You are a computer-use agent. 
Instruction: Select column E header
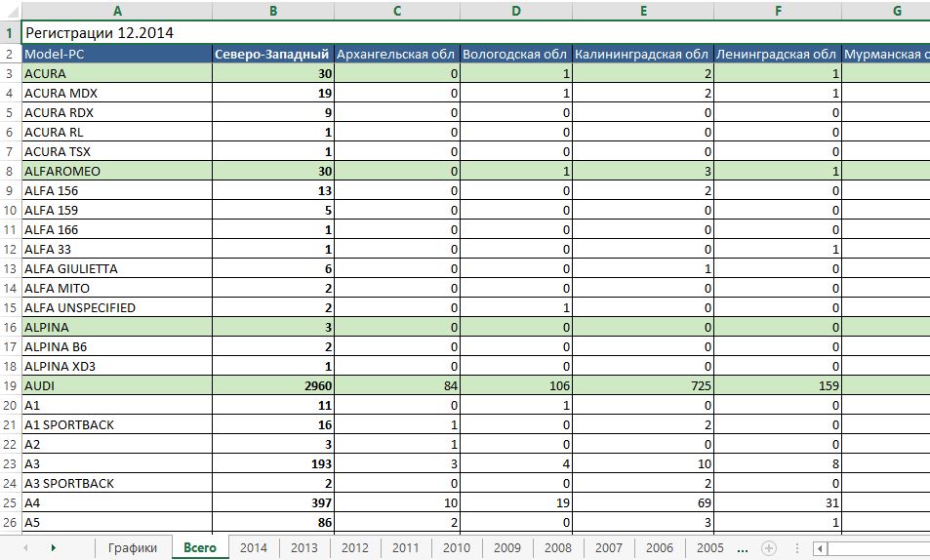click(643, 11)
